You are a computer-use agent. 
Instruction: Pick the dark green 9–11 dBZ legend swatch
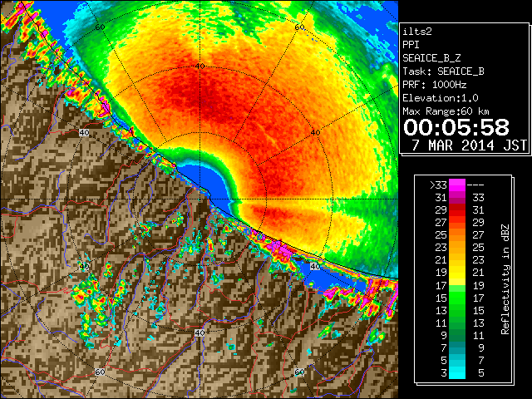point(457,335)
